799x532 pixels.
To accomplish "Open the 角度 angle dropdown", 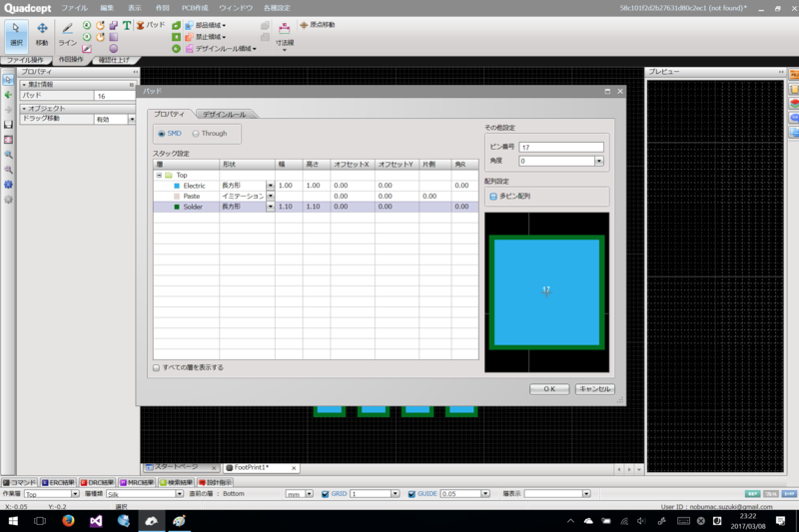I will (598, 161).
